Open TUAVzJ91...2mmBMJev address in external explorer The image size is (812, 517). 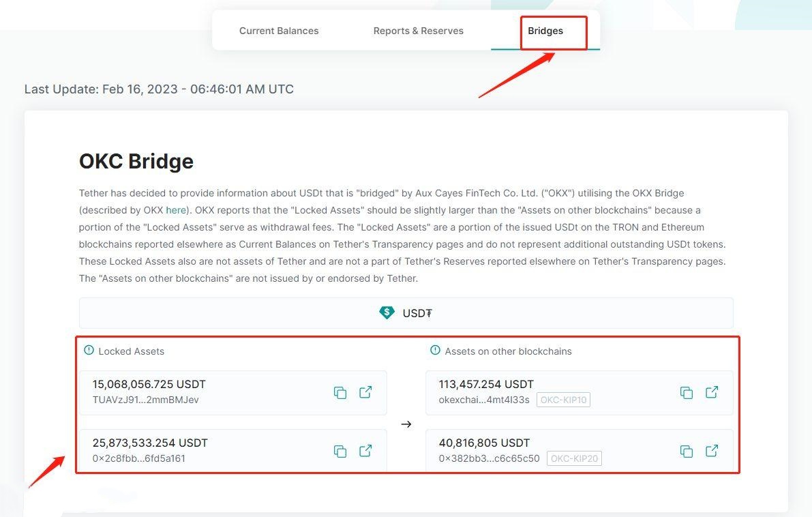[x=365, y=392]
